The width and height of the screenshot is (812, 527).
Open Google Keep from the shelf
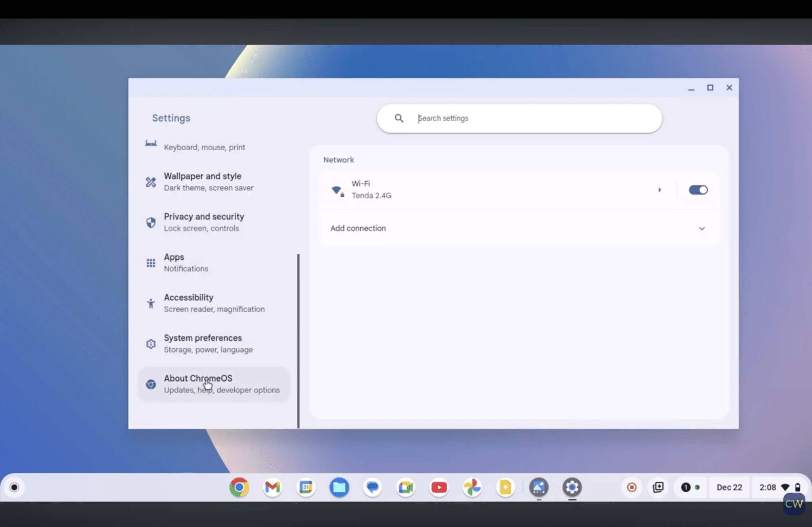pos(506,487)
